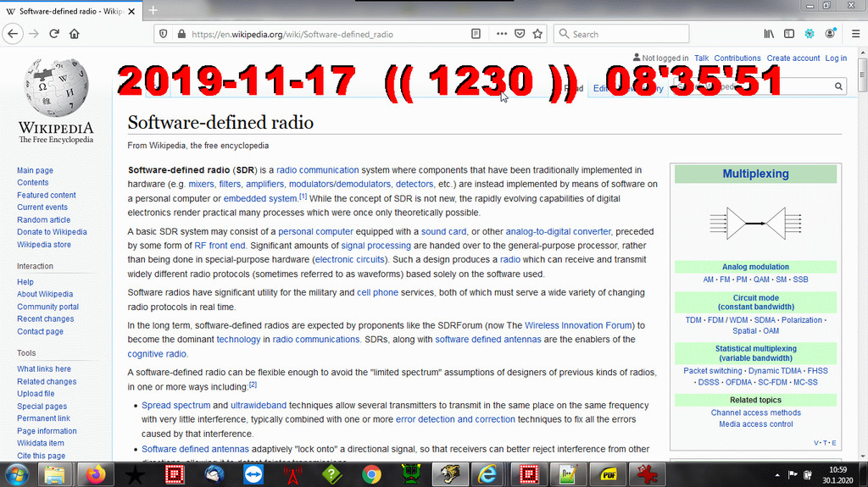Select the Software-defined radio browser tab
The image size is (868, 487).
click(68, 11)
